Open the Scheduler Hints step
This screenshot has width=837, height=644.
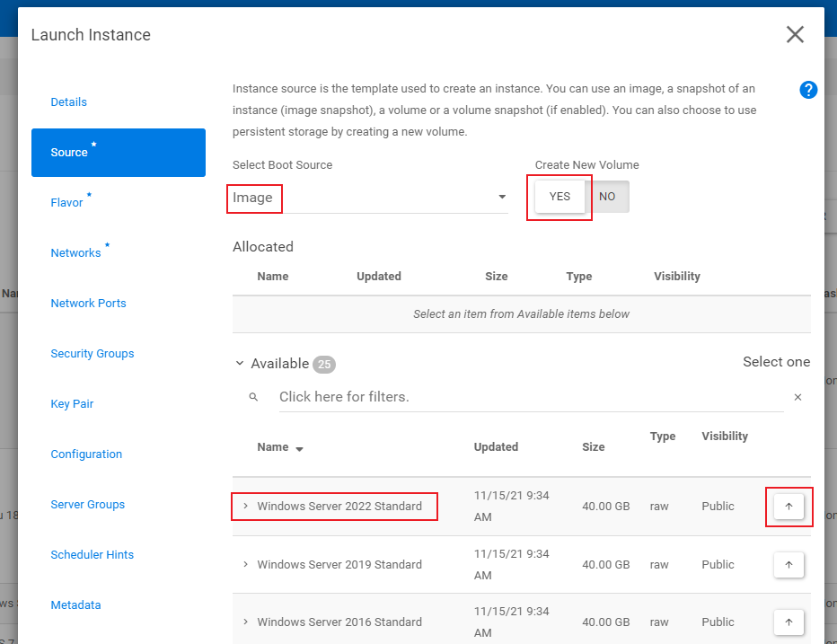click(x=93, y=554)
